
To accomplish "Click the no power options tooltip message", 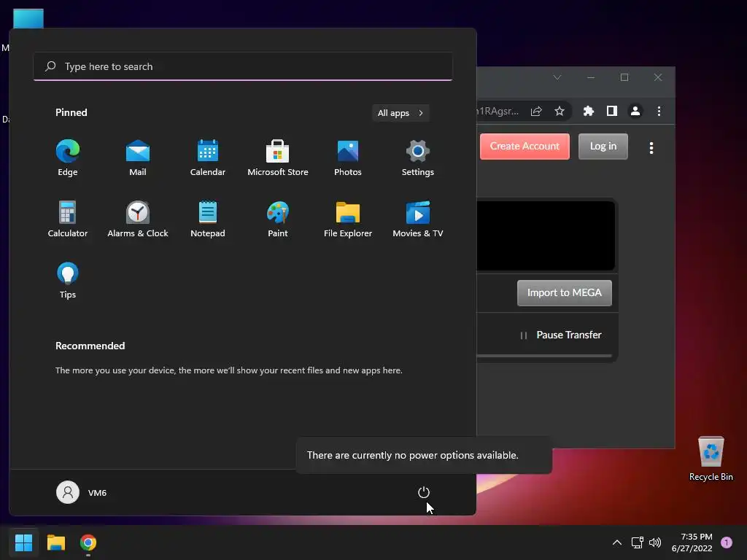I will pos(413,455).
